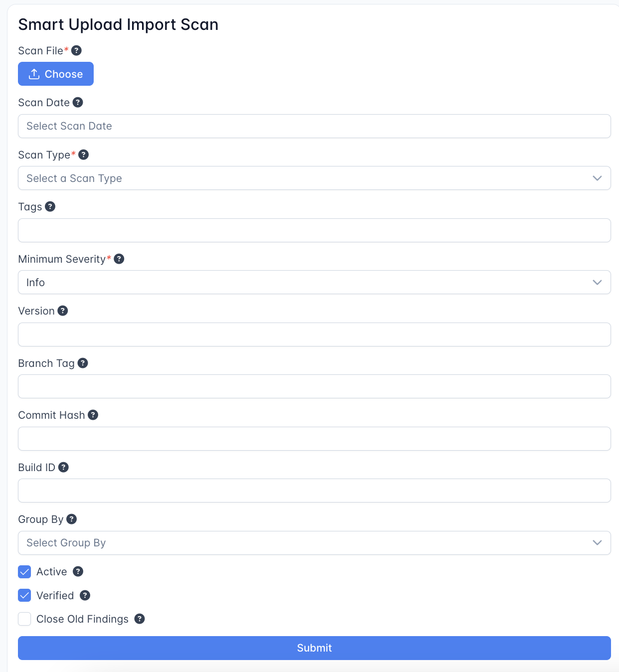Click the Select Scan Date field
This screenshot has height=672, width=619.
[x=314, y=126]
